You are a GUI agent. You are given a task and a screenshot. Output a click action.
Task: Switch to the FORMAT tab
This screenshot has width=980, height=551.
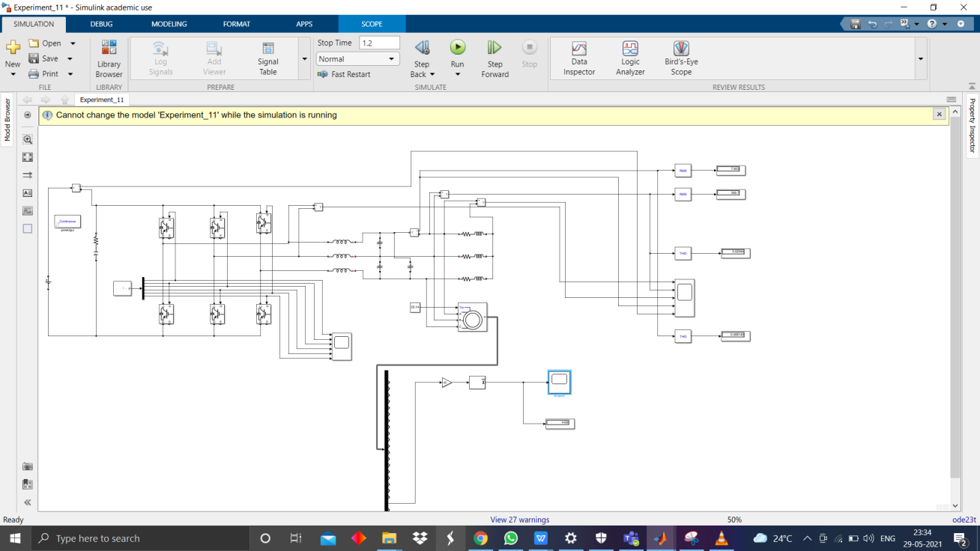click(237, 24)
